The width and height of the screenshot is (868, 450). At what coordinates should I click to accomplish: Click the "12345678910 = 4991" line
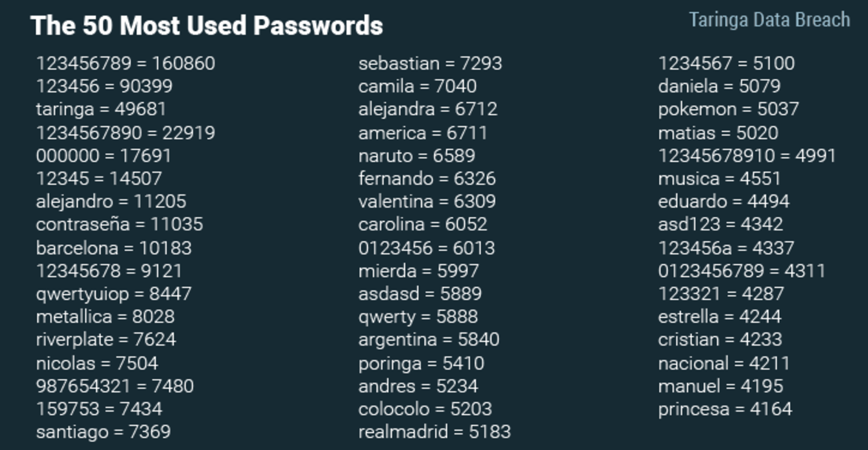[746, 155]
